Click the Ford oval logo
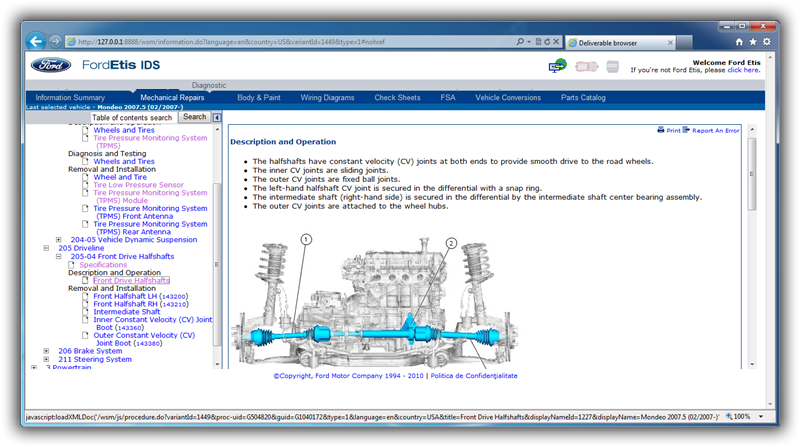 pyautogui.click(x=51, y=65)
